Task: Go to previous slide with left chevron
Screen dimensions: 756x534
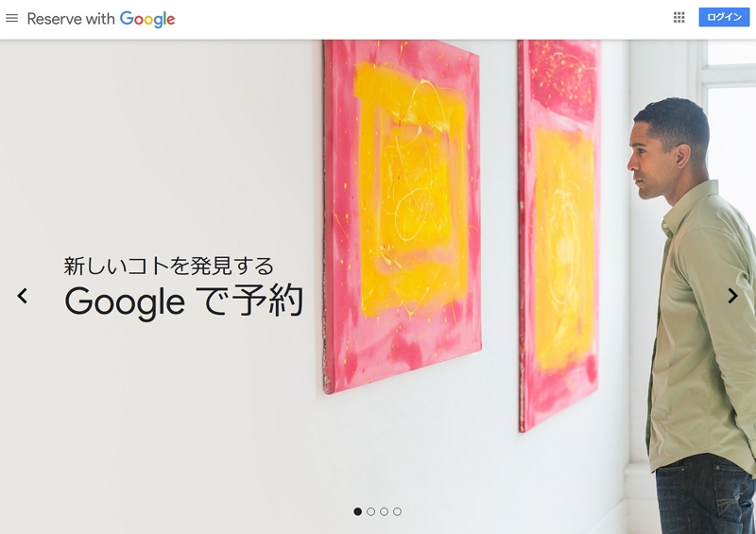Action: click(x=22, y=296)
